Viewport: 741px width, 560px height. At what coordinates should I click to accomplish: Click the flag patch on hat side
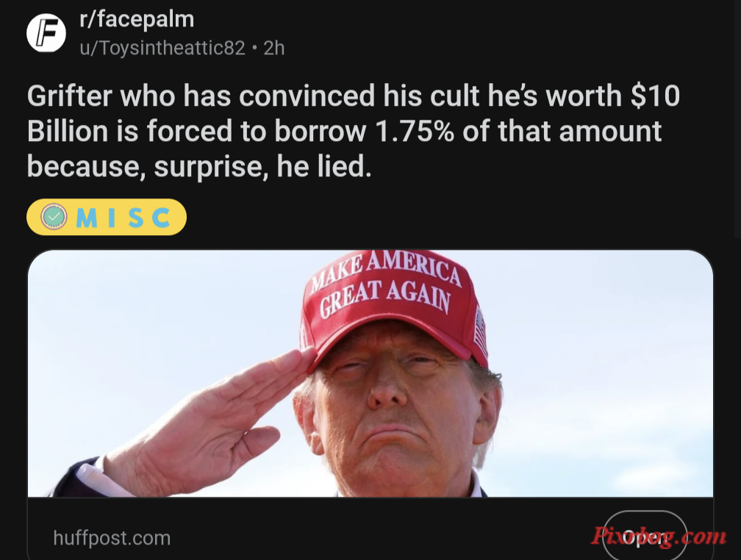[481, 331]
